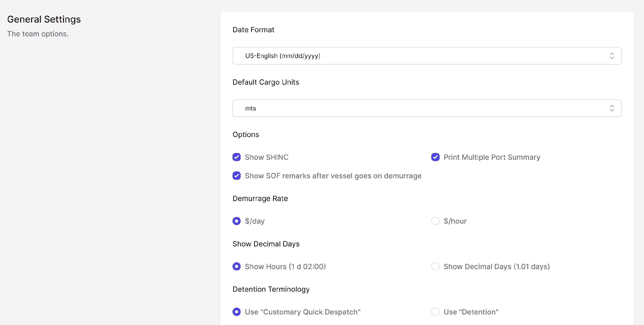Click the $/hour label text

455,221
